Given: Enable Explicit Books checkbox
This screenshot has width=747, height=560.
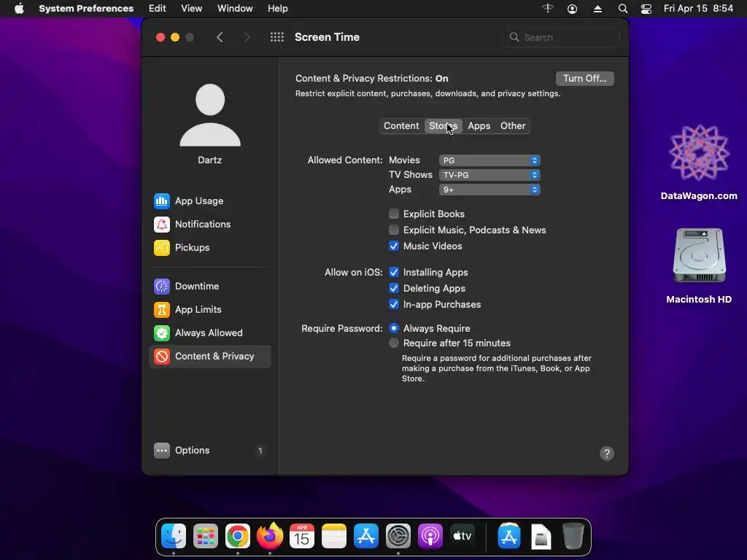Looking at the screenshot, I should coord(393,214).
